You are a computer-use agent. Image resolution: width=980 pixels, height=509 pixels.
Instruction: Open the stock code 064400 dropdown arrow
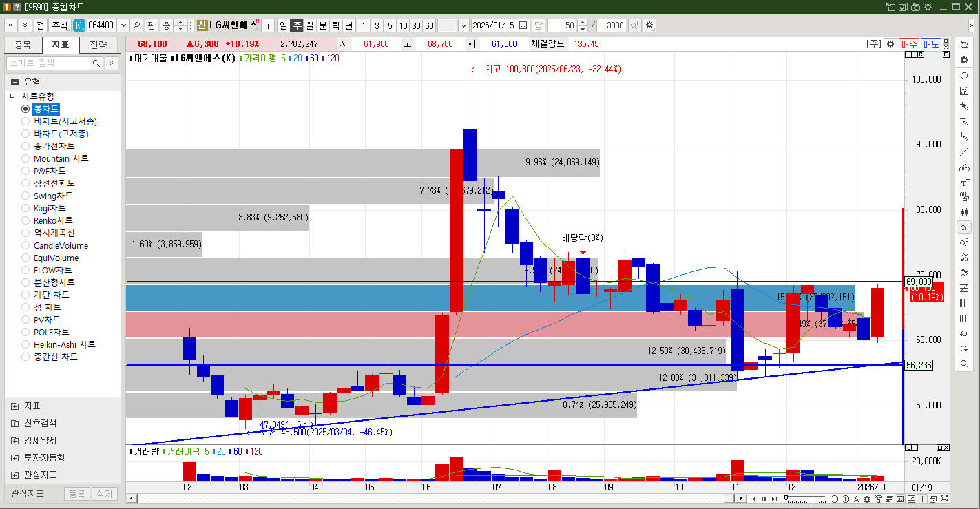pyautogui.click(x=123, y=25)
